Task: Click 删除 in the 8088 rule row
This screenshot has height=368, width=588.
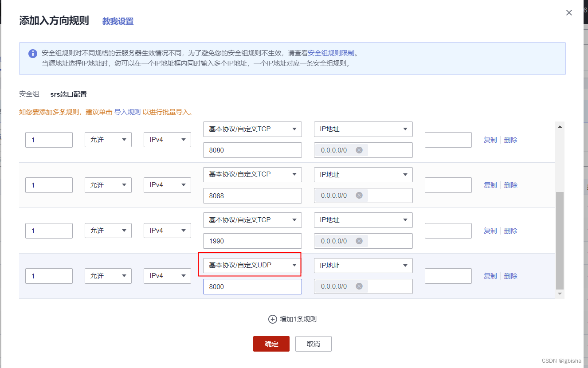Action: click(511, 185)
